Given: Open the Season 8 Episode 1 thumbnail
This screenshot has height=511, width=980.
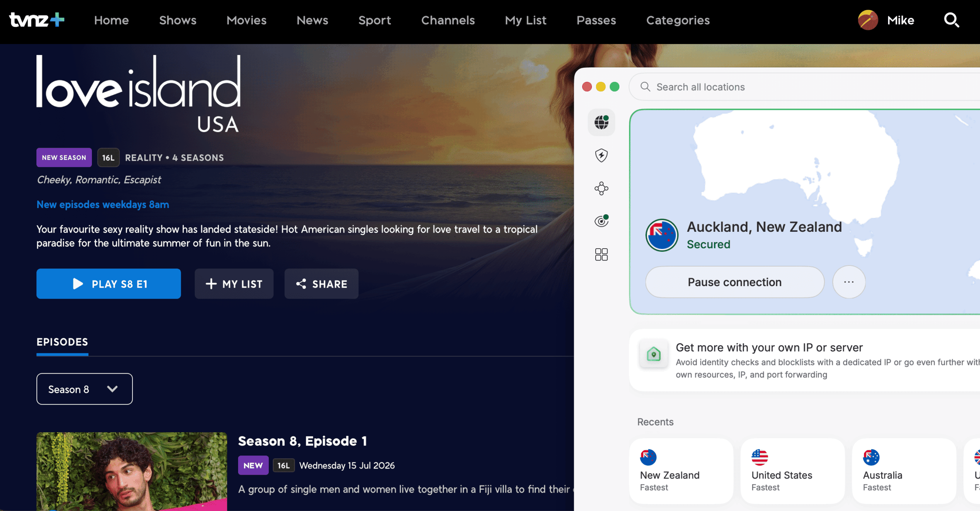Looking at the screenshot, I should point(132,472).
